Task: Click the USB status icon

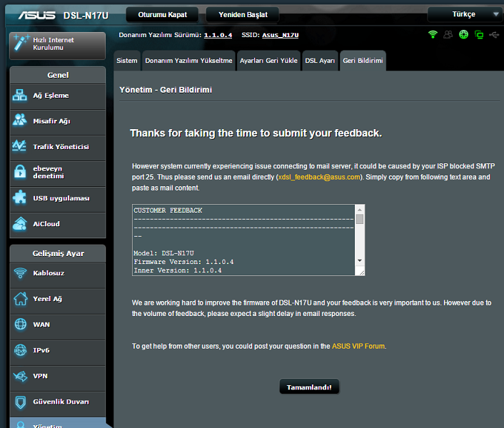Action: point(494,35)
